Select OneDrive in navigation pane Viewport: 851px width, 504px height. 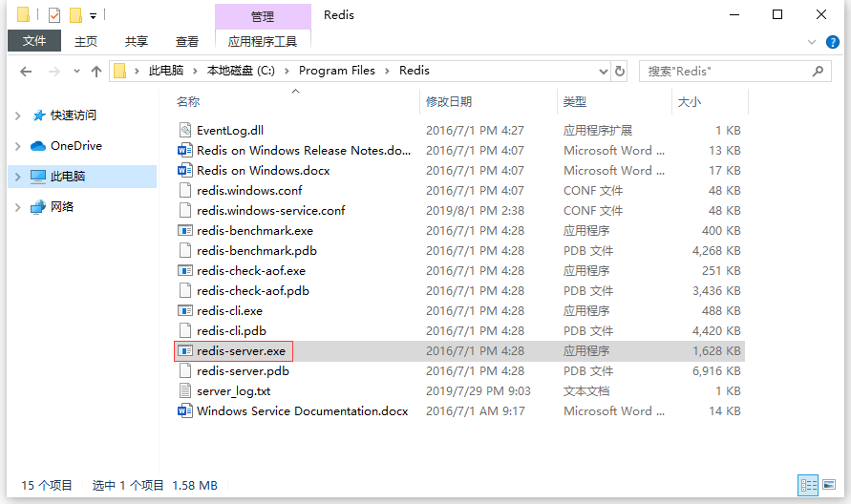coord(76,145)
